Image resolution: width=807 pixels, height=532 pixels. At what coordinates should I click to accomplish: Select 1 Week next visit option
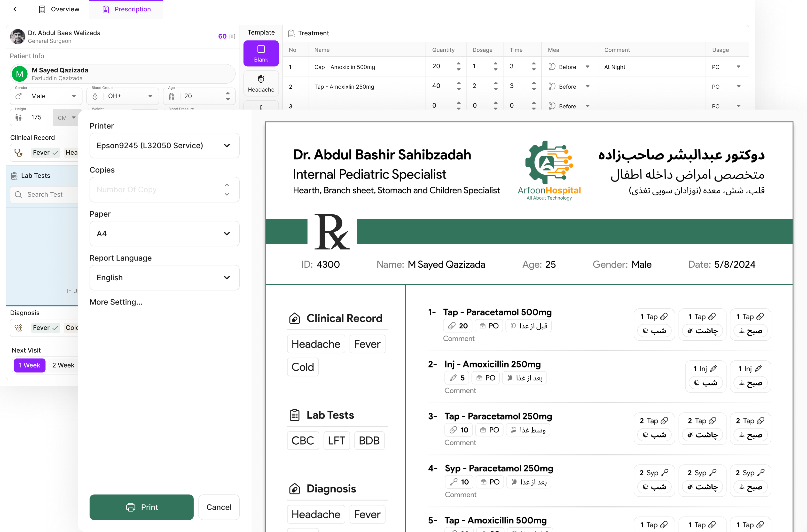(30, 365)
